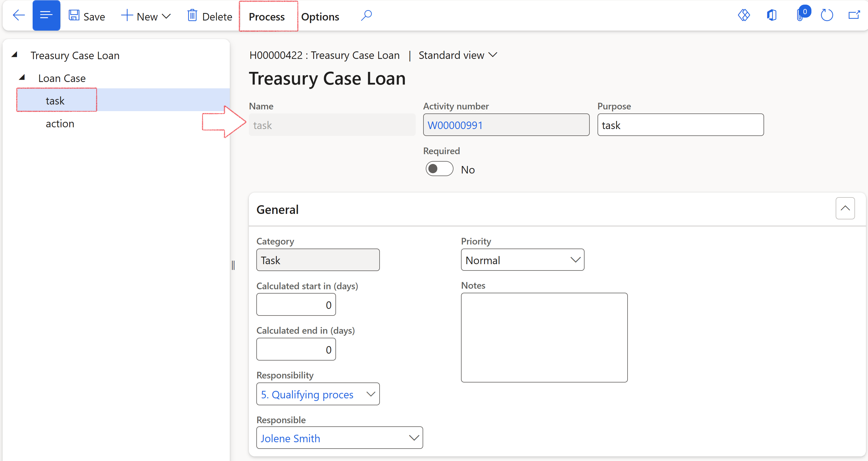868x461 pixels.
Task: Select the action tree item
Action: click(60, 124)
